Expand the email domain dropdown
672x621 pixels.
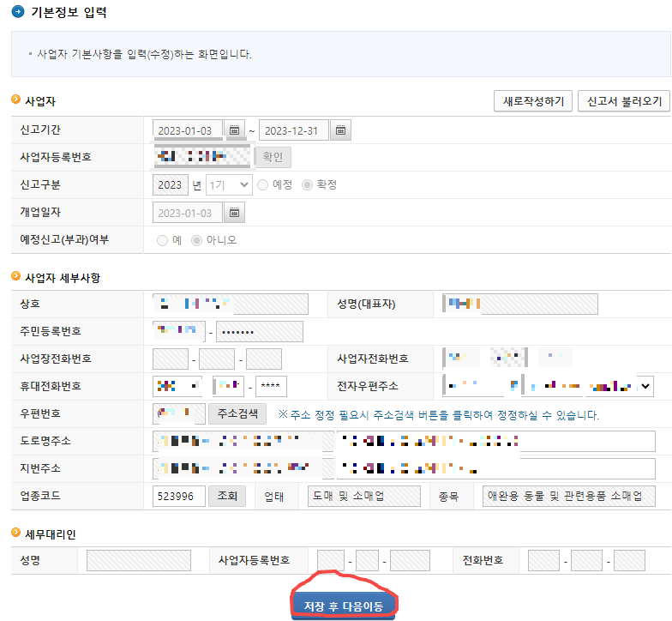tap(645, 386)
